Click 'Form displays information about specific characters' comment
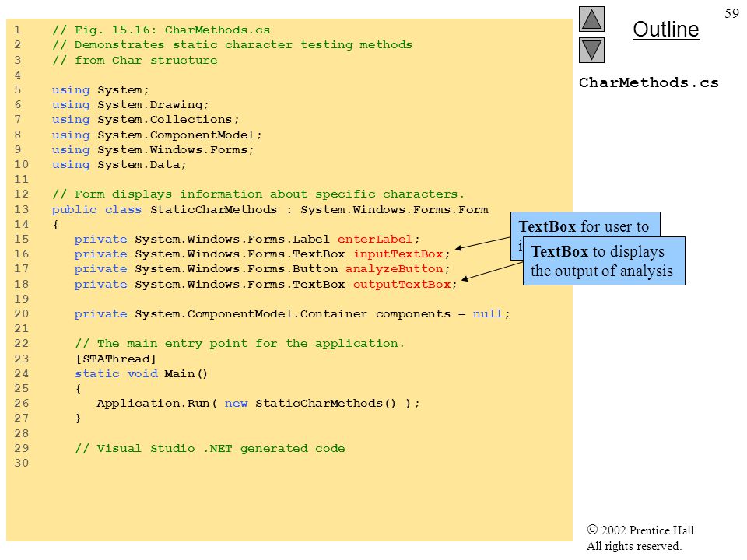Screen dimensions: 747x560 point(258,194)
